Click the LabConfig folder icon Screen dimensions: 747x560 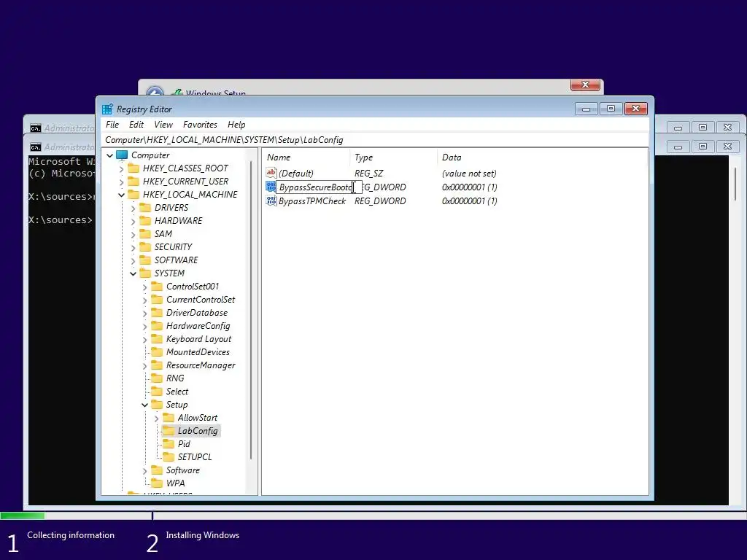(169, 430)
